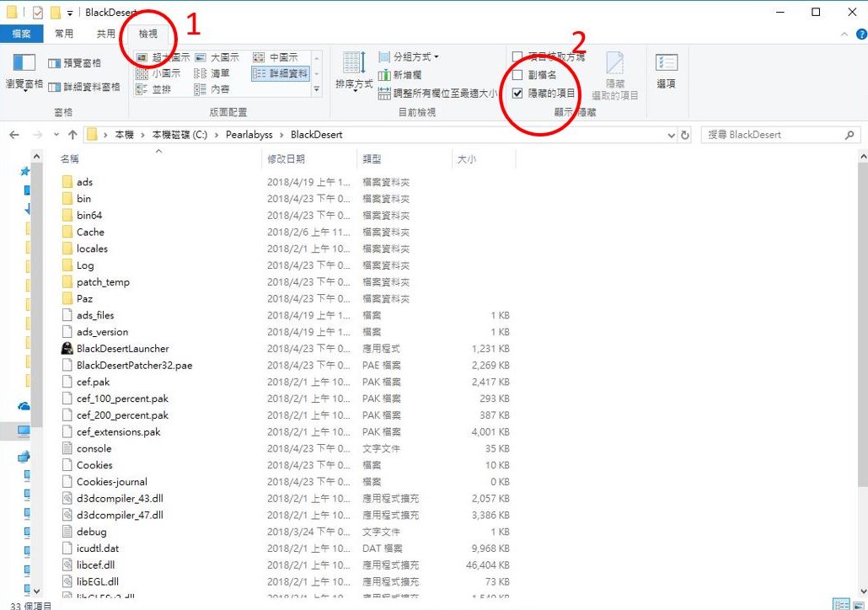
Task: Sort by the 大小 size column header
Action: point(483,159)
